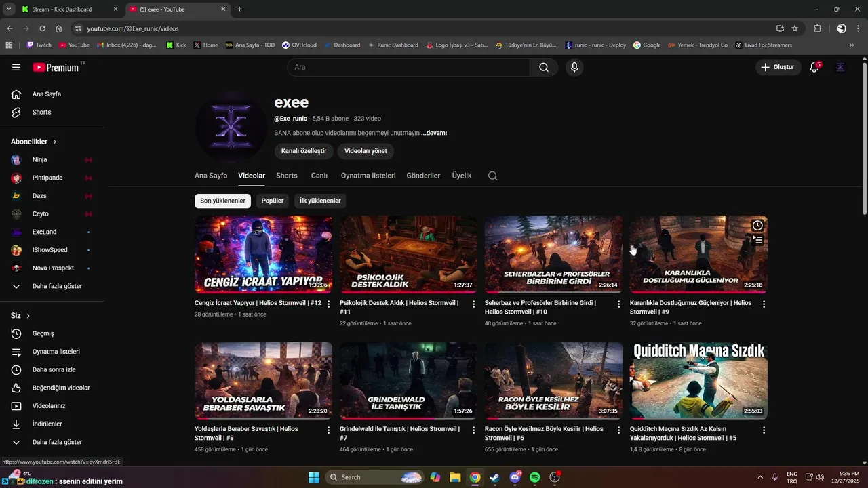
Task: Click the page vertical scrollbar
Action: coord(864,139)
